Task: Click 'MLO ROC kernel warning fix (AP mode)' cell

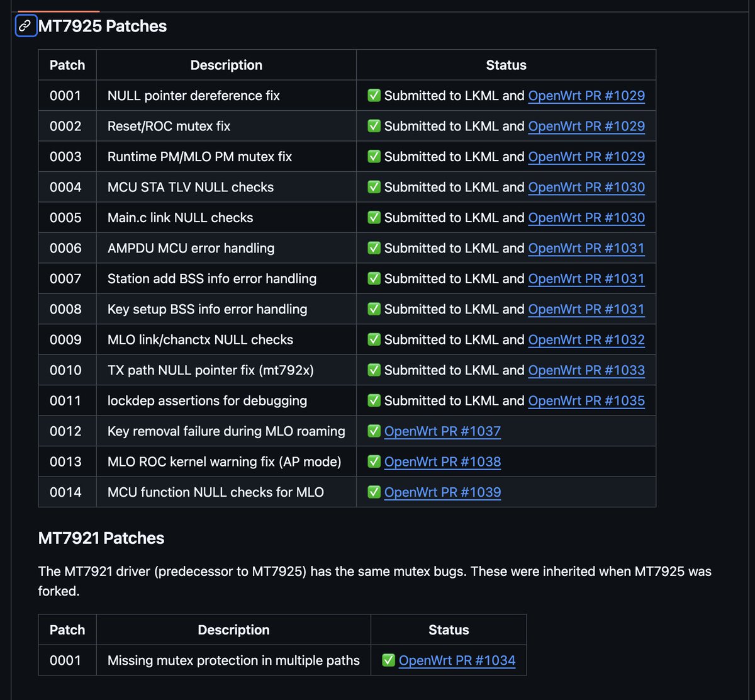Action: (x=226, y=461)
